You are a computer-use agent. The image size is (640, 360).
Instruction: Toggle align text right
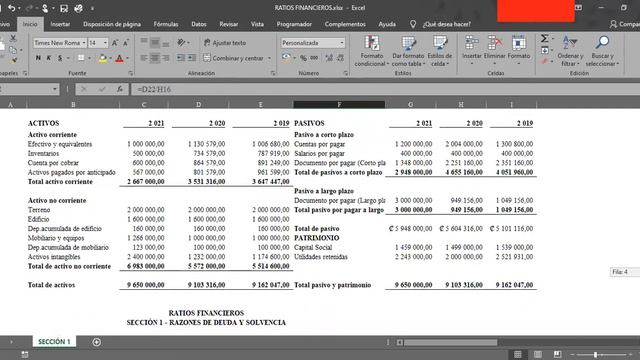(165, 58)
